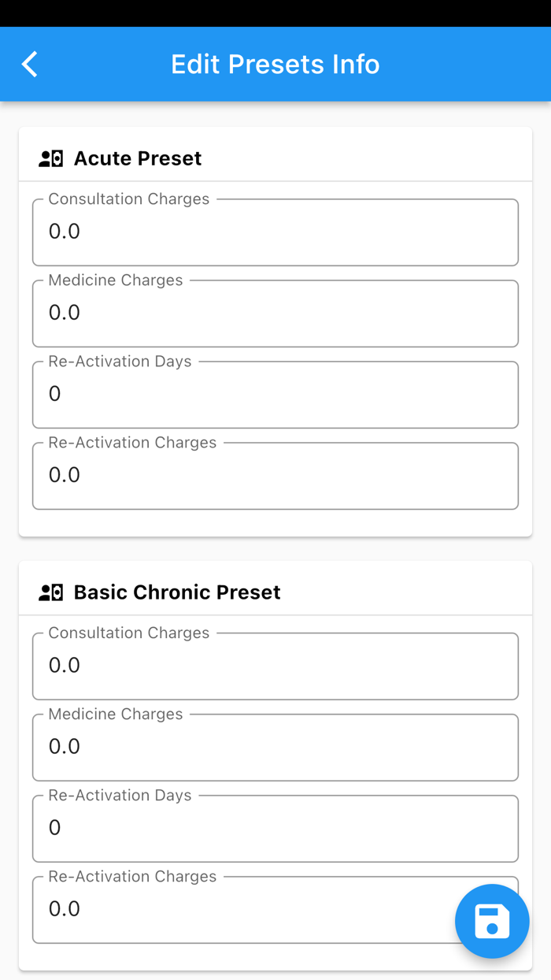551x980 pixels.
Task: Select the Acute Preset section header
Action: click(x=138, y=158)
